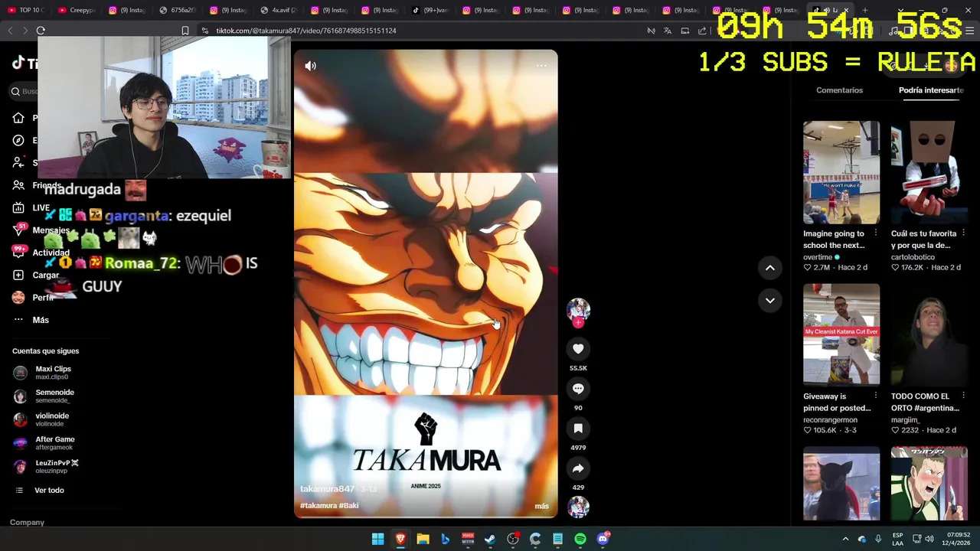Click the tiktok.com URL in address bar
The width and height of the screenshot is (980, 551).
tap(306, 31)
